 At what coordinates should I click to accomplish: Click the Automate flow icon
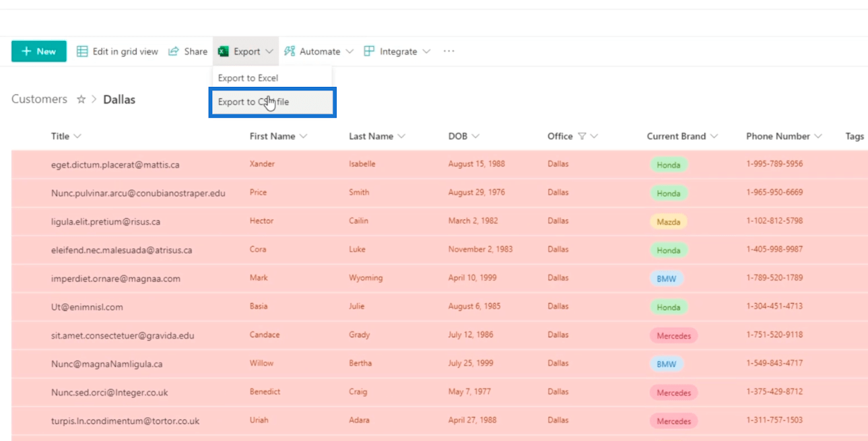tap(290, 51)
